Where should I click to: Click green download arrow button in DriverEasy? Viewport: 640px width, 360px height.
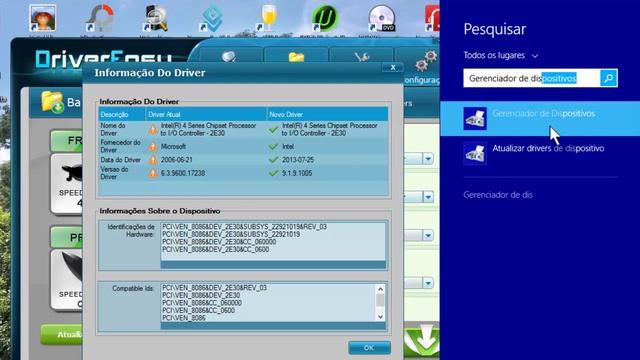click(422, 342)
